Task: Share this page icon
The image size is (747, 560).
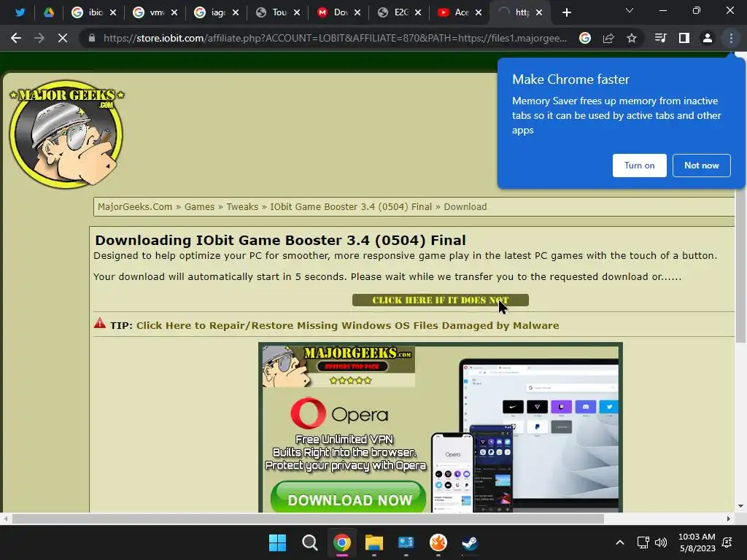Action: pyautogui.click(x=608, y=38)
